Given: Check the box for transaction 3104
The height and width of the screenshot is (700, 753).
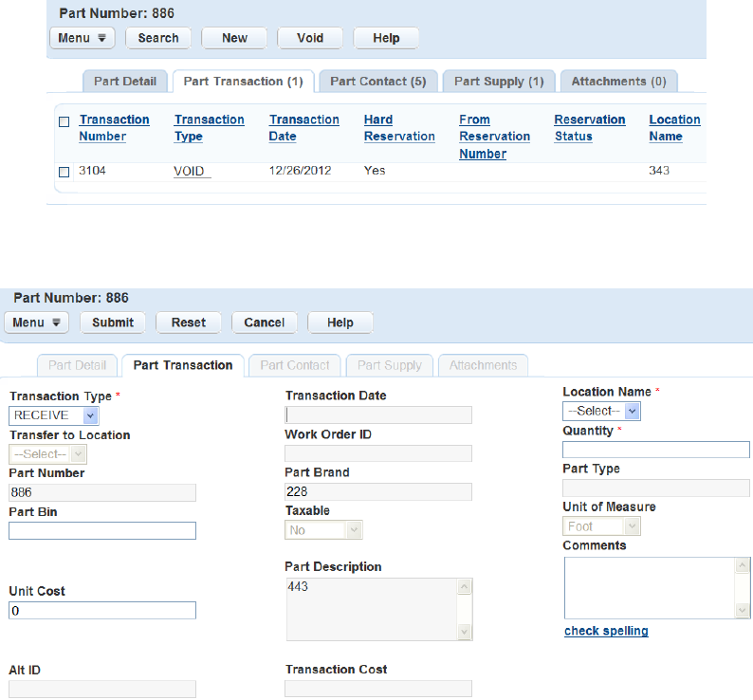Looking at the screenshot, I should coord(64,172).
